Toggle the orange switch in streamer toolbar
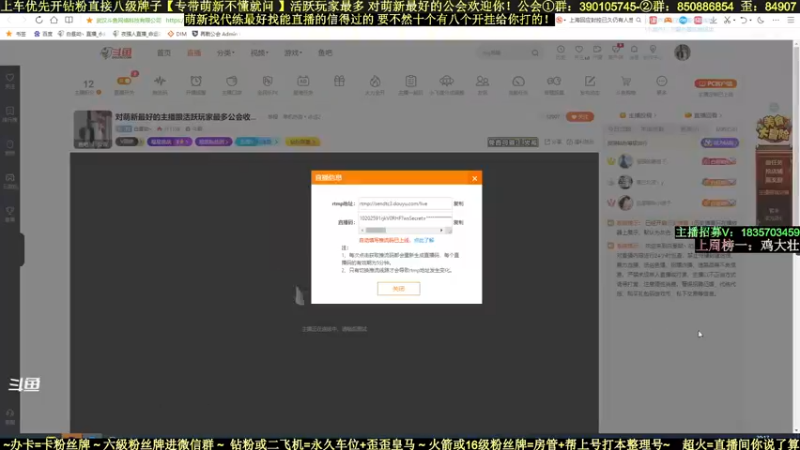Viewport: 800px width, 450px height. click(x=124, y=81)
